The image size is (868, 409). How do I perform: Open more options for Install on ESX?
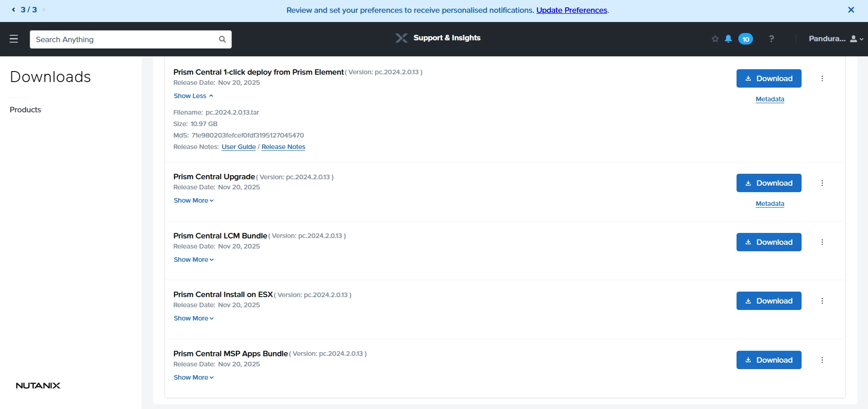point(822,301)
